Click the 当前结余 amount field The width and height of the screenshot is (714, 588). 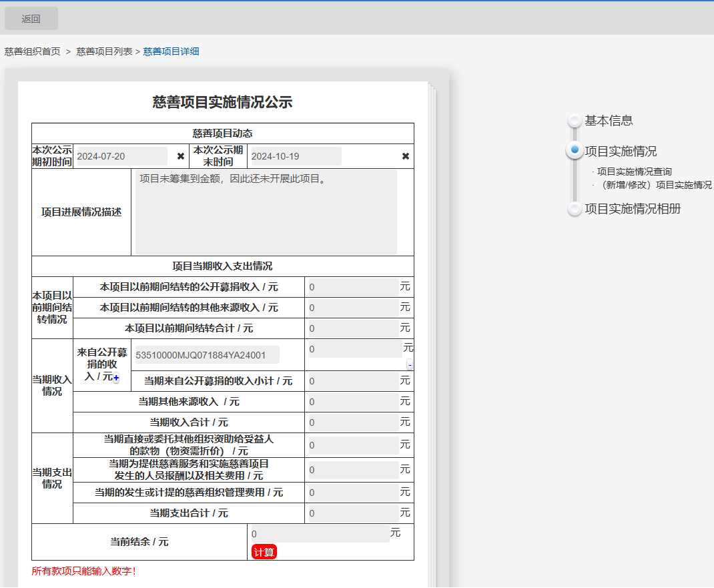(x=318, y=534)
